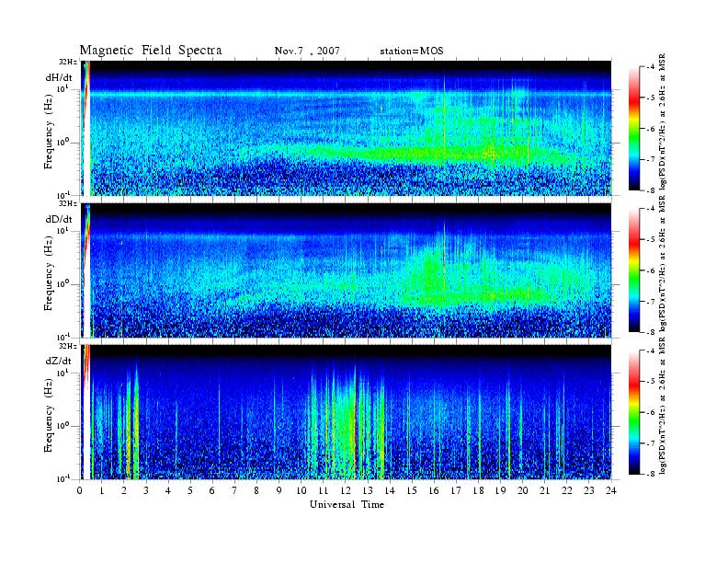Click the dH/dt panel label

coord(59,78)
